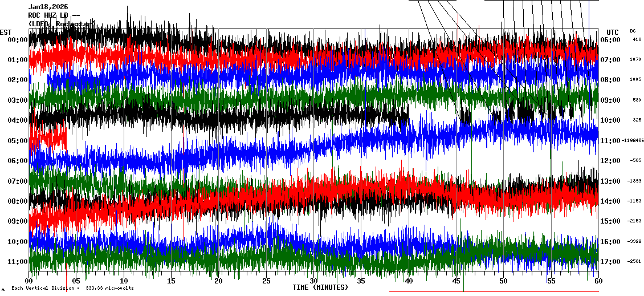644x296 pixels.
Task: Click the TIME (MINUTES) axis title
Action: (320, 287)
